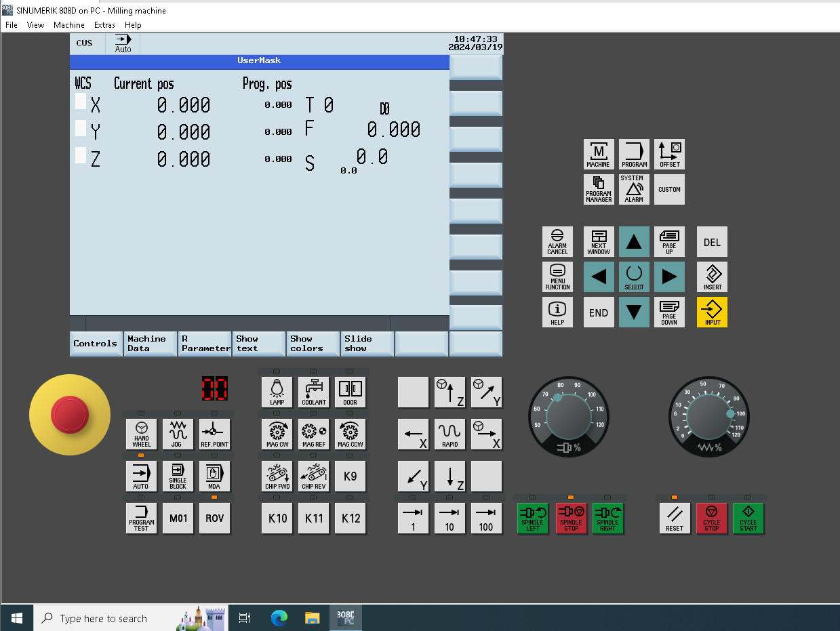The width and height of the screenshot is (840, 631).
Task: Click the K9 key
Action: [350, 476]
